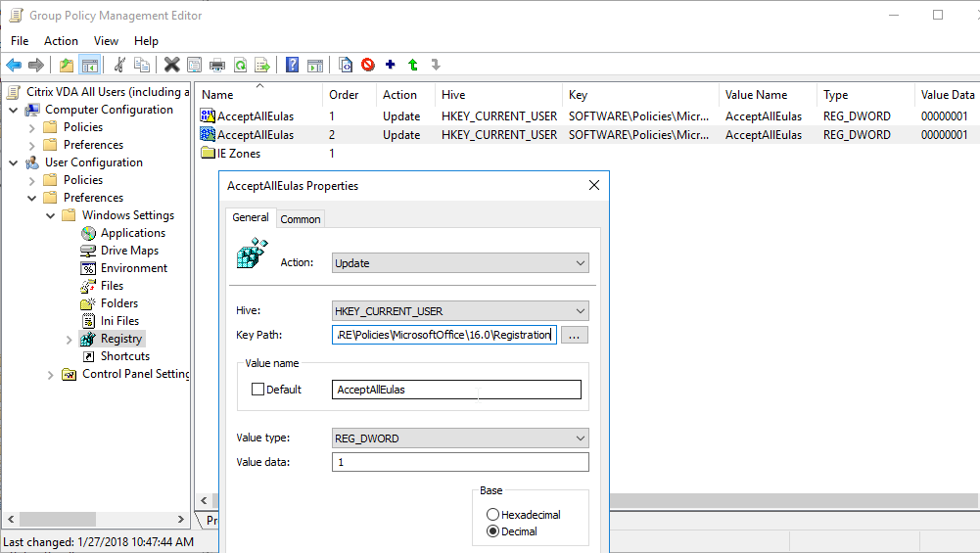The image size is (980, 553).
Task: Click the Cut scissors toolbar icon
Action: pyautogui.click(x=120, y=65)
